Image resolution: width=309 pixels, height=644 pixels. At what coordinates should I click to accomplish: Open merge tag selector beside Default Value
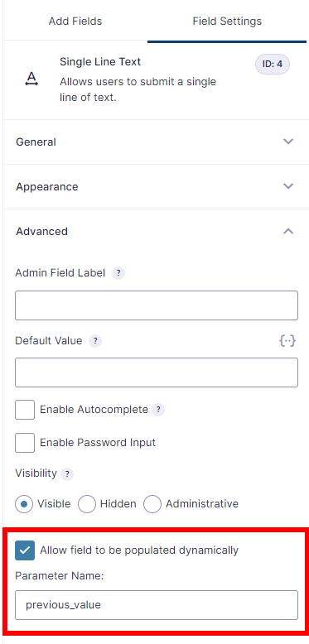click(x=287, y=341)
